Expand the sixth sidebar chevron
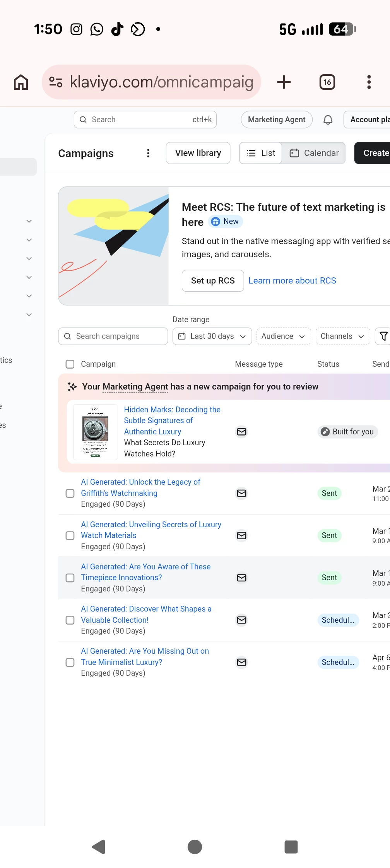This screenshot has height=868, width=390. (x=29, y=314)
